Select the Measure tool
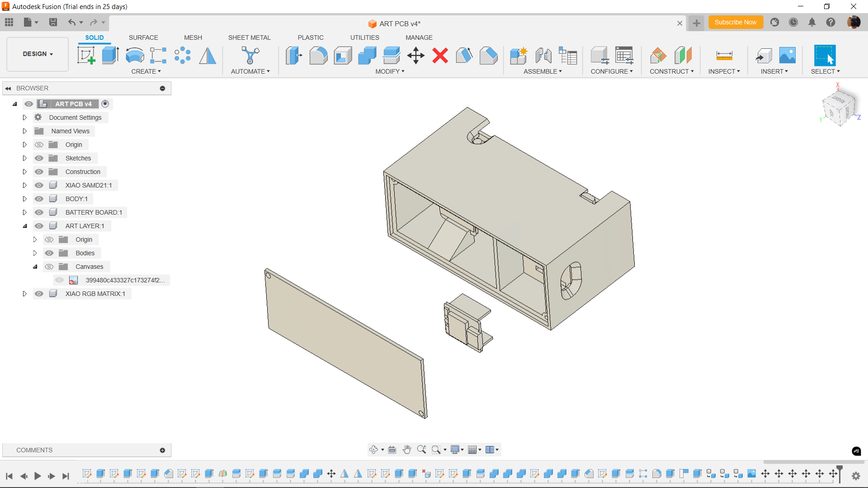Screen dimensions: 868x488 (724, 56)
